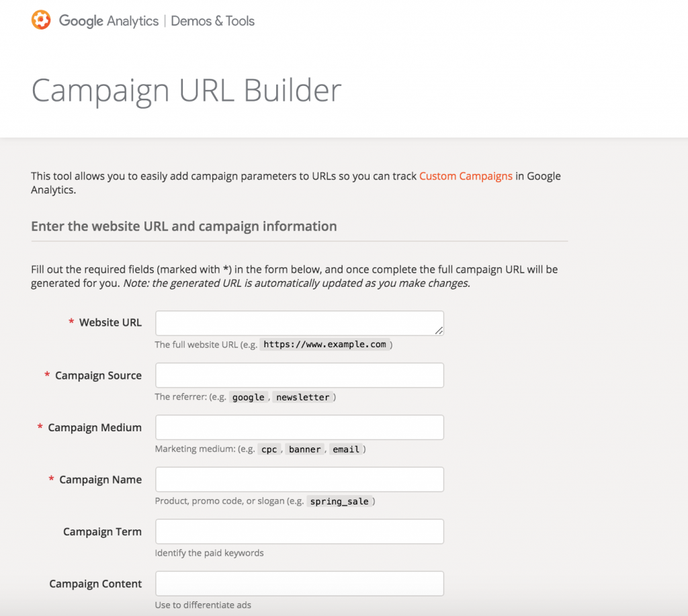This screenshot has height=616, width=688.
Task: Click the https://www.example.com example code
Action: coord(325,345)
